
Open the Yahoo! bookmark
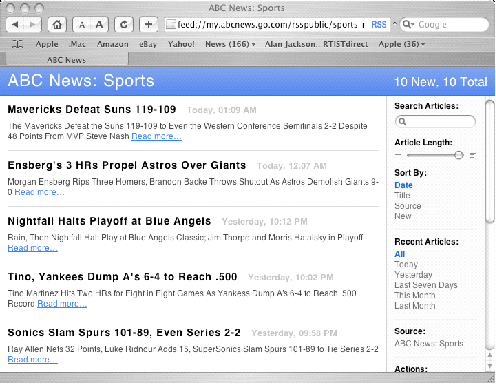181,44
